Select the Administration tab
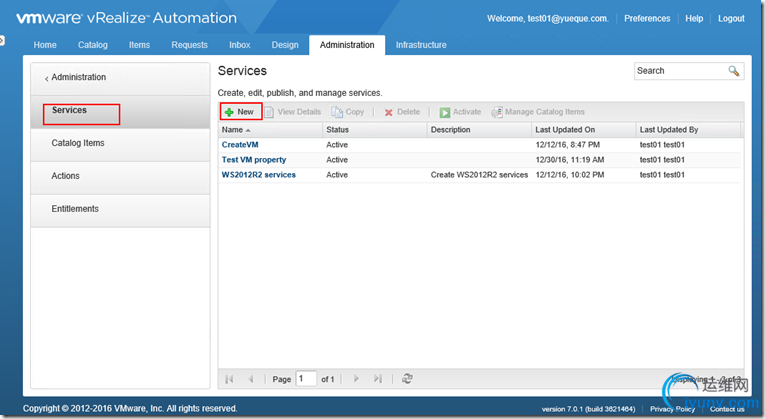Screen dimensions: 765x419 pos(347,45)
